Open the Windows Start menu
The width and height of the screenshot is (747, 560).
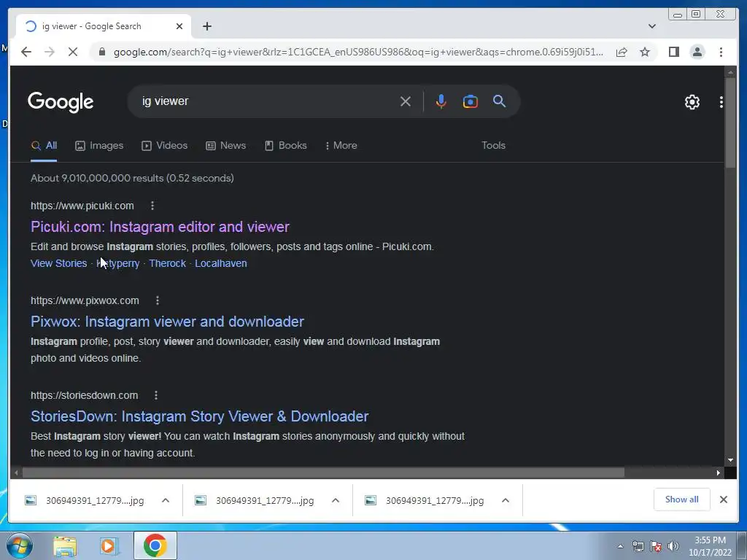[x=20, y=545]
